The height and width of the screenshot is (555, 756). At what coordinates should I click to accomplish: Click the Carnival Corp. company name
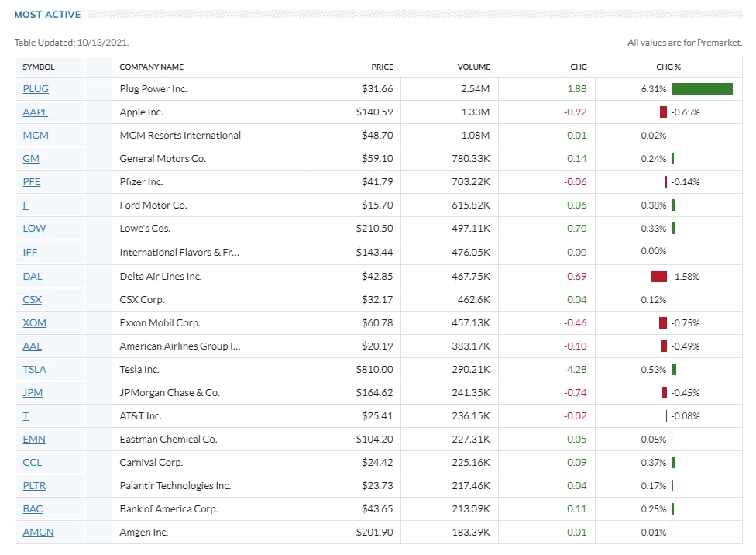151,462
